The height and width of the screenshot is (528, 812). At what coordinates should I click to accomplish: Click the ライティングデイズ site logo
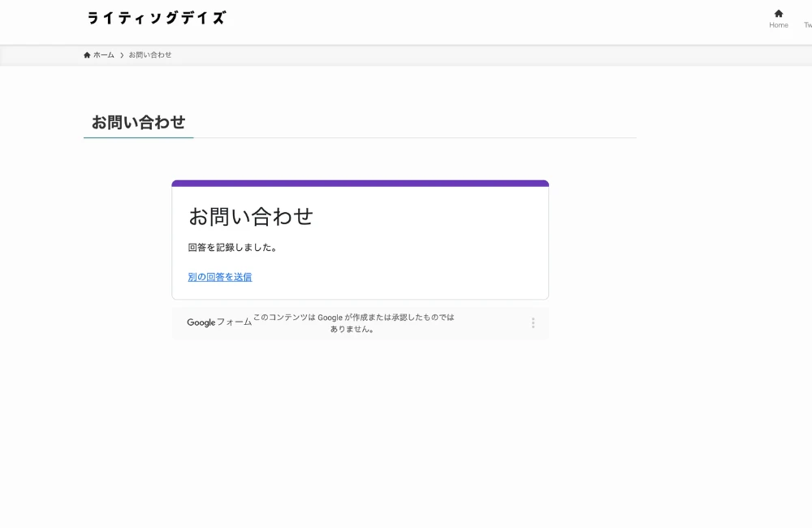[156, 18]
